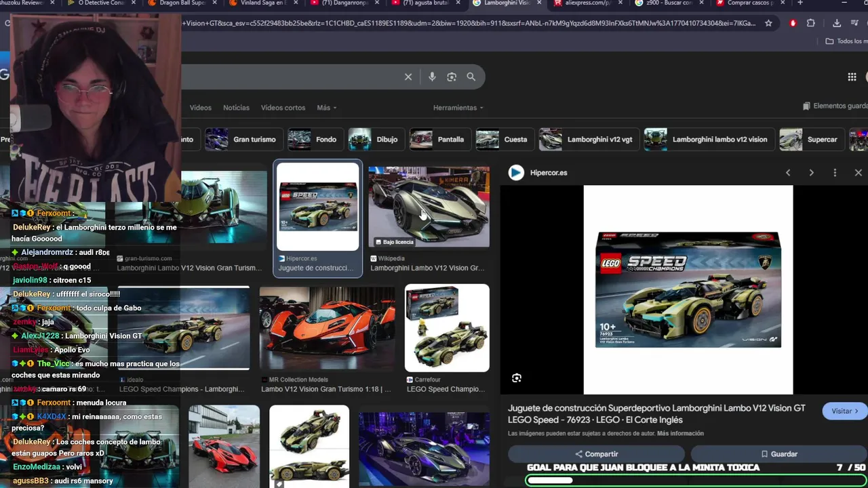Click the browser address bar URL
Image resolution: width=868 pixels, height=488 pixels.
pos(468,23)
